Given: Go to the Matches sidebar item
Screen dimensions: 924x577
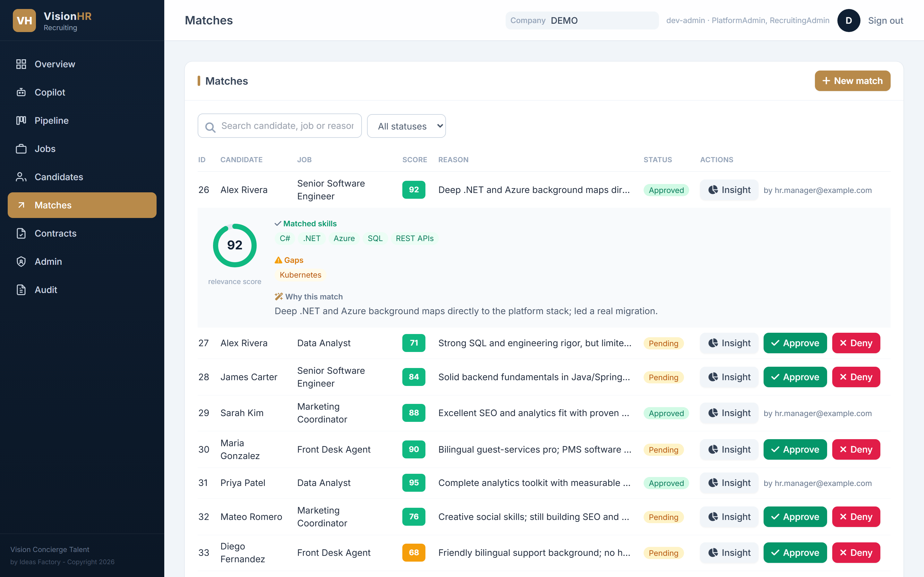Looking at the screenshot, I should click(x=82, y=205).
